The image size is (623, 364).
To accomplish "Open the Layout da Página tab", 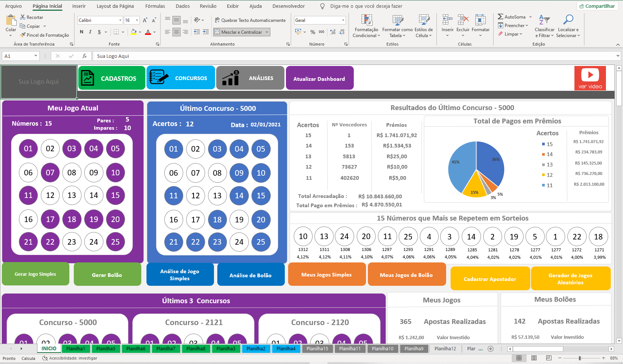I will click(115, 6).
